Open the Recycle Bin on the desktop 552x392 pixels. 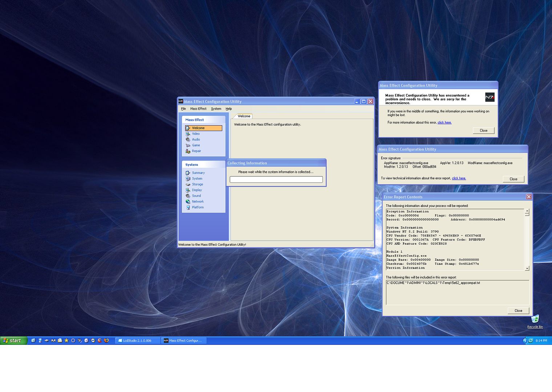point(535,322)
